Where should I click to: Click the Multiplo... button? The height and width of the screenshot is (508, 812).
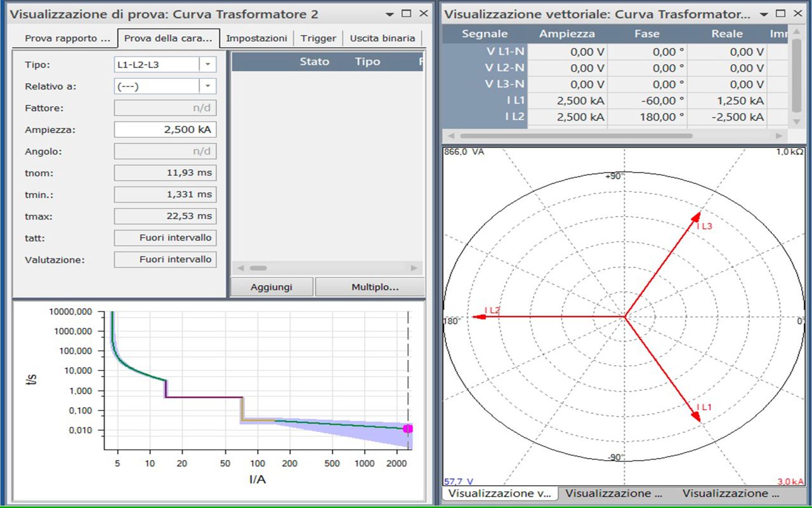(x=375, y=287)
